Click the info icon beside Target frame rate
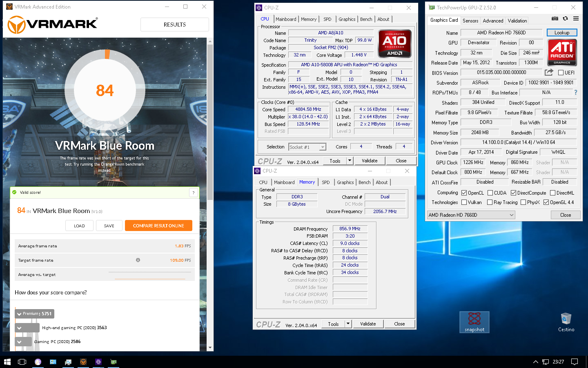The image size is (588, 368). tap(138, 260)
